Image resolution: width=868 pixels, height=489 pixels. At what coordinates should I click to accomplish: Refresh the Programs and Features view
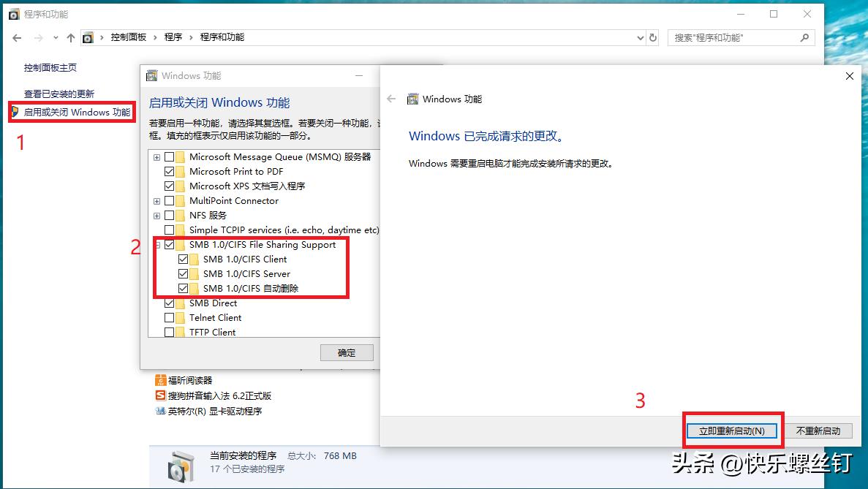[x=653, y=37]
